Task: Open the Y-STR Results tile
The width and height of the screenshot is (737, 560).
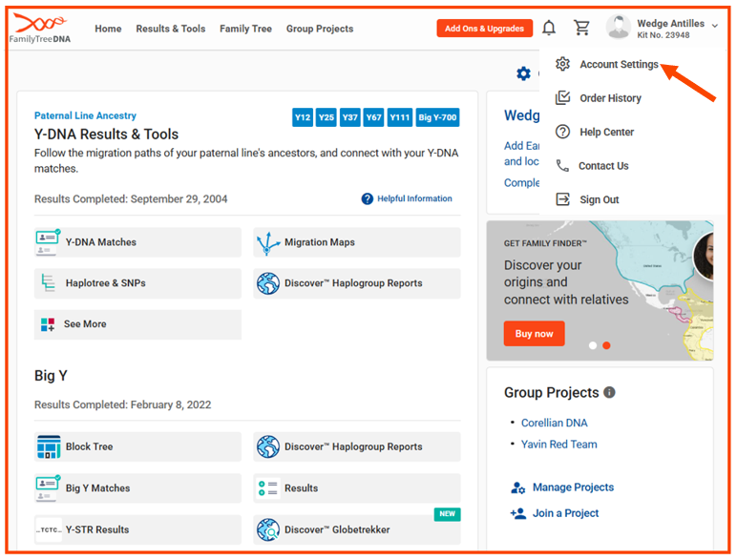Action: point(137,529)
